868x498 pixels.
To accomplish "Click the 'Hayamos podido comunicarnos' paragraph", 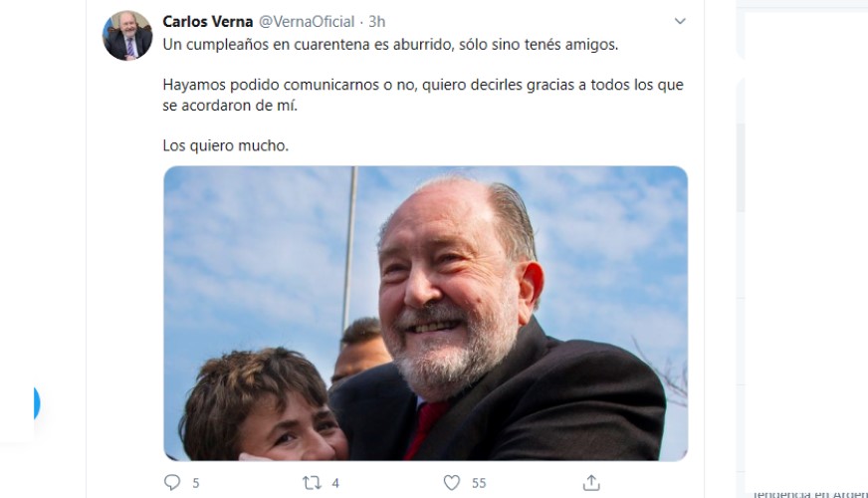I will 423,95.
